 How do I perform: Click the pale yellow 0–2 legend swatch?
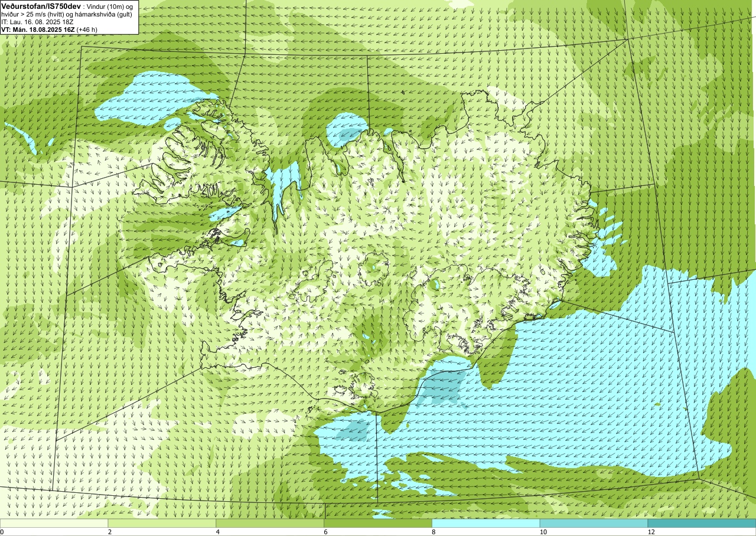54,523
